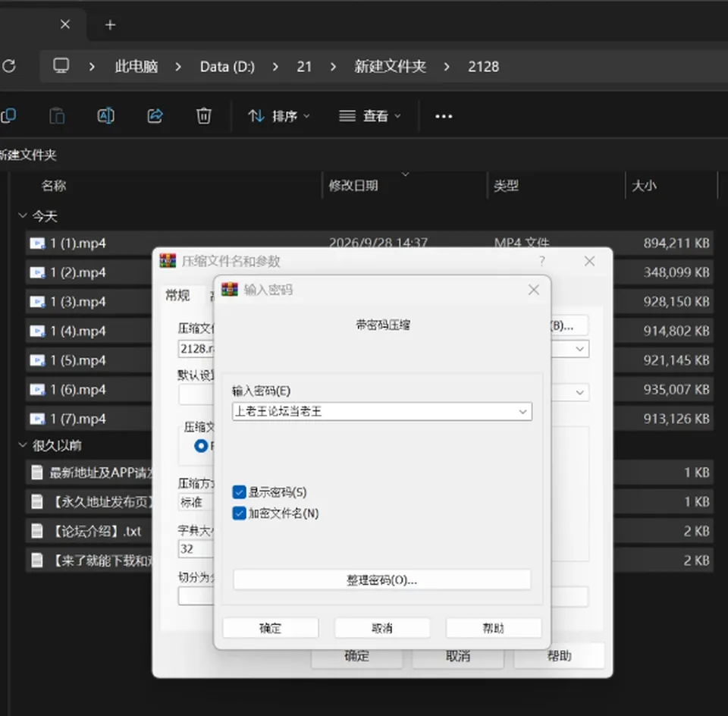Image resolution: width=728 pixels, height=716 pixels.
Task: Click the computer monitor icon in address bar
Action: click(61, 65)
